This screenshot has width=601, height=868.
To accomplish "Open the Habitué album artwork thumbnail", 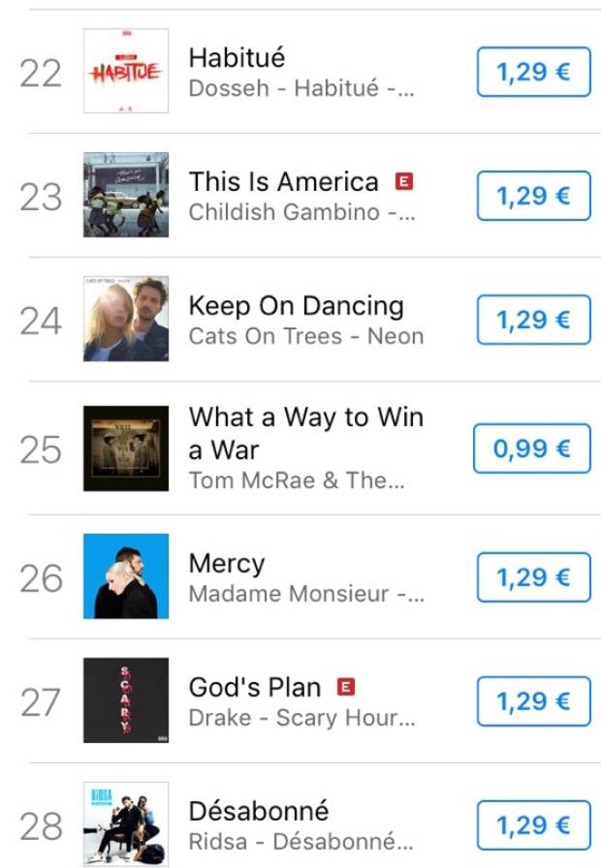I will coord(126,71).
